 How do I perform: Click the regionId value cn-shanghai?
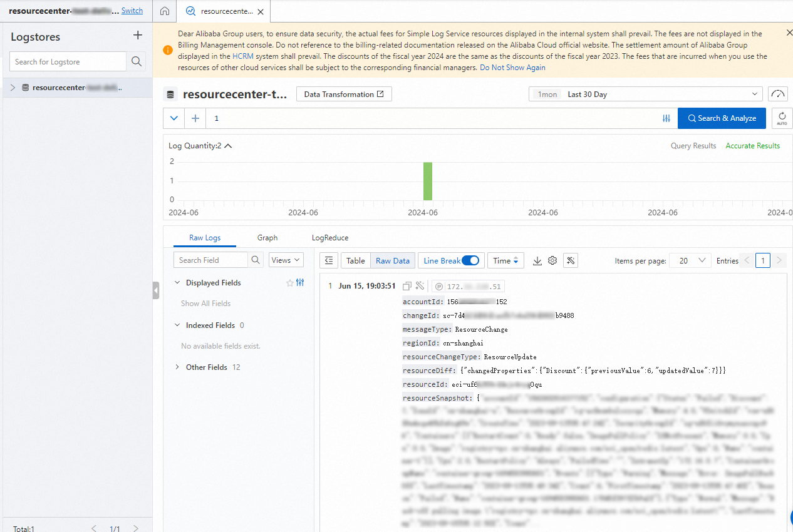pyautogui.click(x=463, y=343)
